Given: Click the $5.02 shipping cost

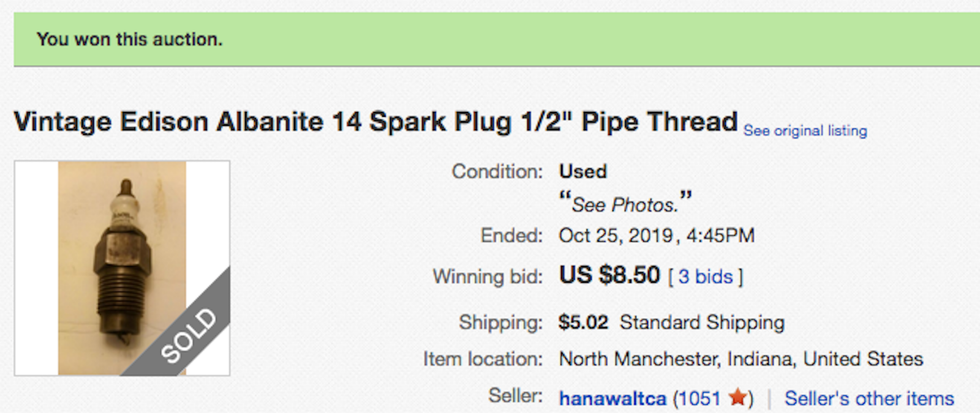Looking at the screenshot, I should [x=582, y=322].
